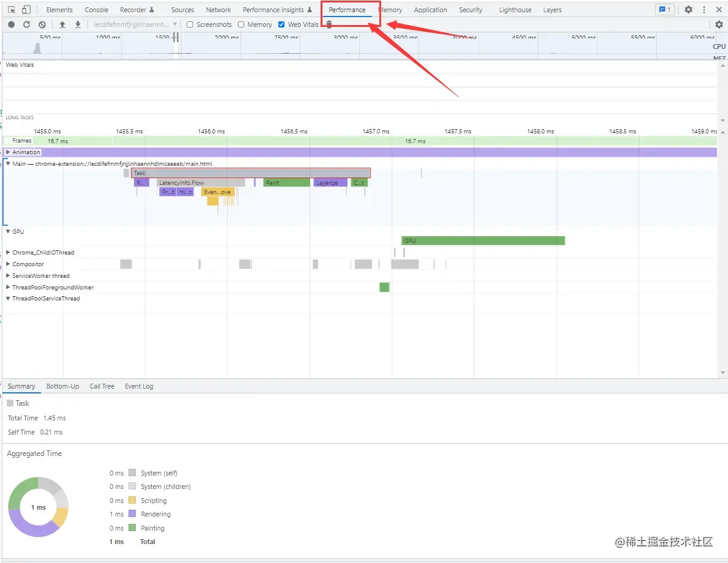
Task: Load a profile with the upload icon
Action: point(62,24)
